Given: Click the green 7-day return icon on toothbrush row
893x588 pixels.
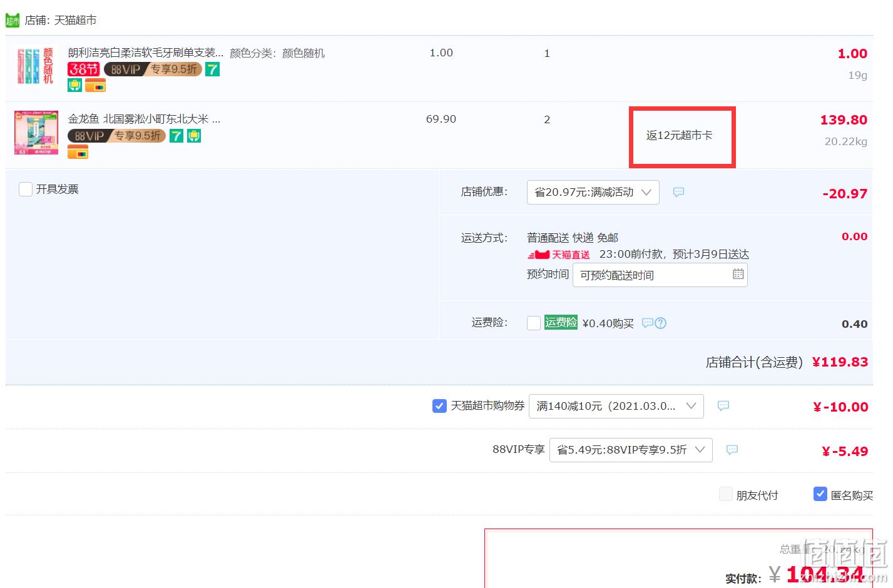Looking at the screenshot, I should (213, 69).
